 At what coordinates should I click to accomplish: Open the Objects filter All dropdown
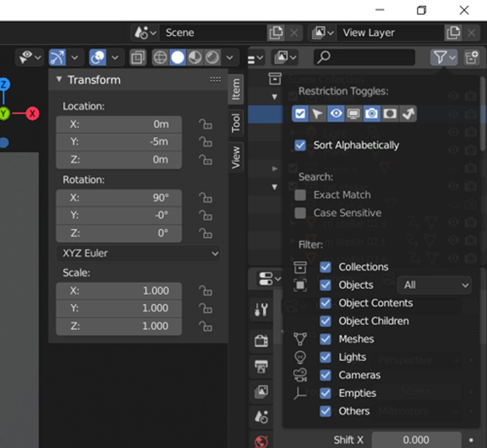tap(434, 285)
